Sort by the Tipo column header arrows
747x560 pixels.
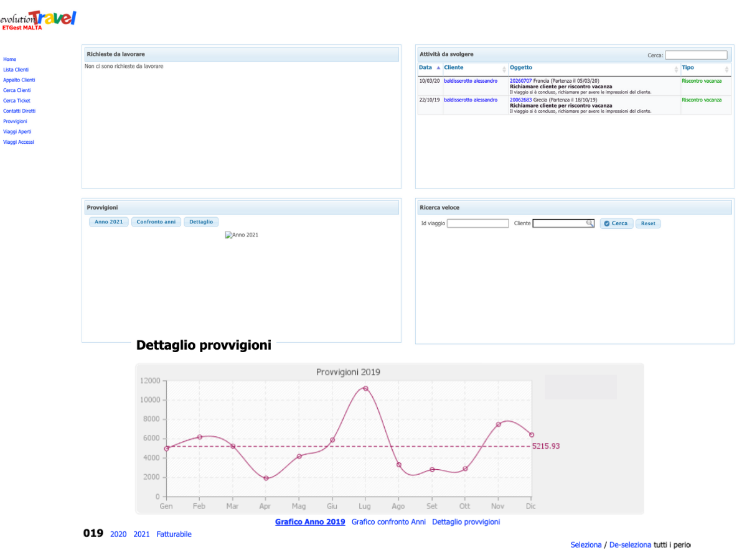click(x=726, y=68)
